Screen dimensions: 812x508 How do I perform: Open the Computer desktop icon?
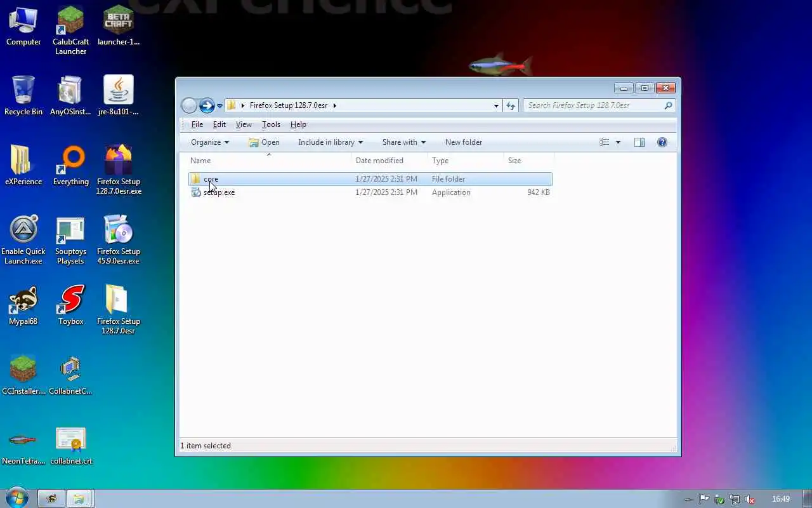point(23,27)
